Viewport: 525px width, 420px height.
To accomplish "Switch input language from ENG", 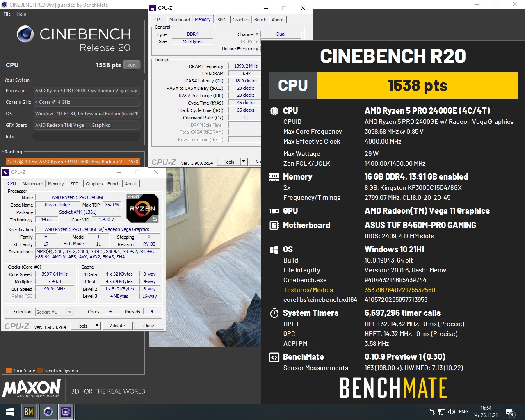I will [x=463, y=412].
